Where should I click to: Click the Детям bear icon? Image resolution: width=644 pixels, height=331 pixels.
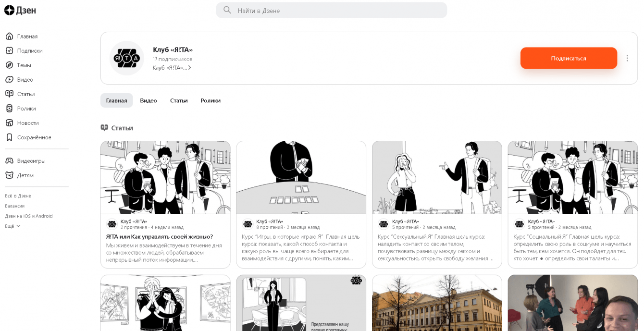[9, 175]
